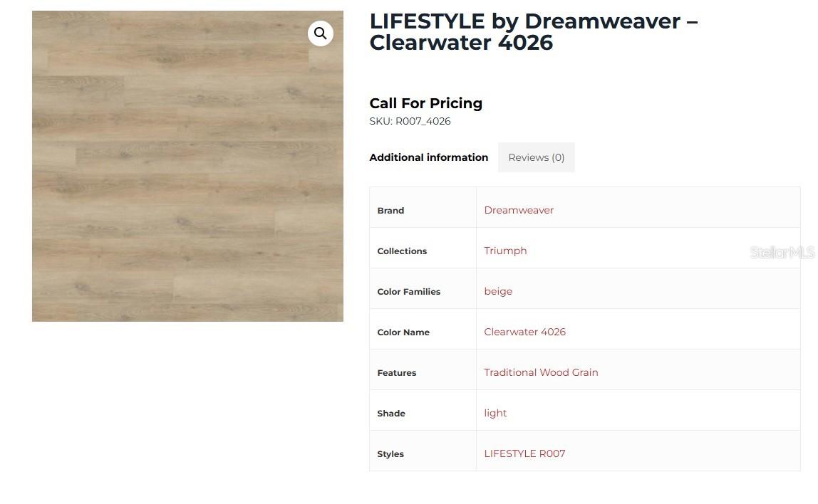Open the Clearwater flooring product image
818x504 pixels.
tap(187, 178)
